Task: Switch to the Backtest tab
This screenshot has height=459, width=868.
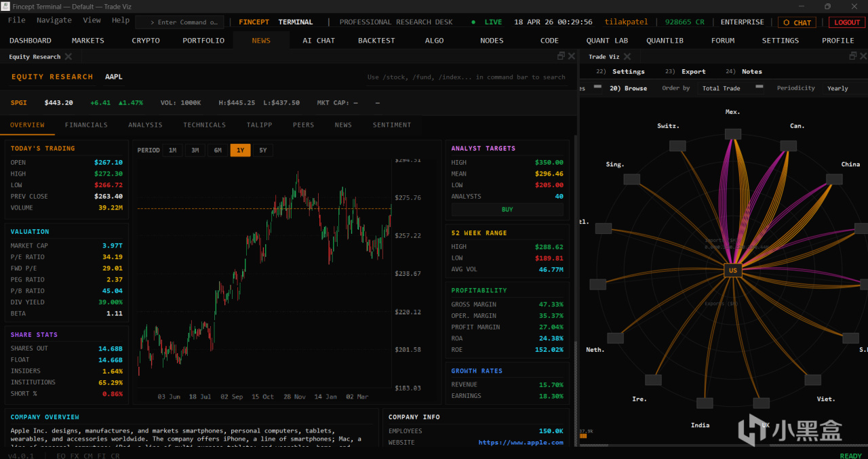Action: (x=376, y=41)
